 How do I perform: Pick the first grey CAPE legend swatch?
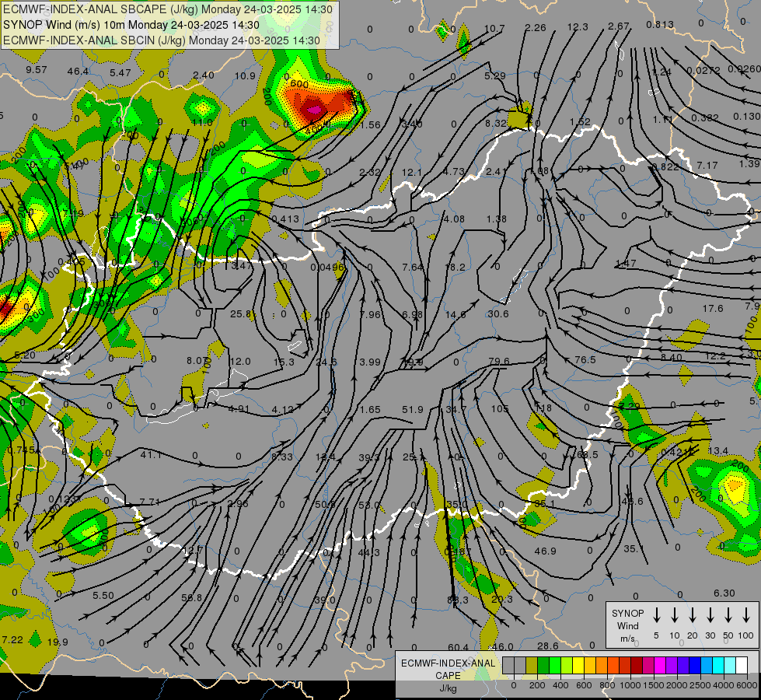(x=508, y=666)
